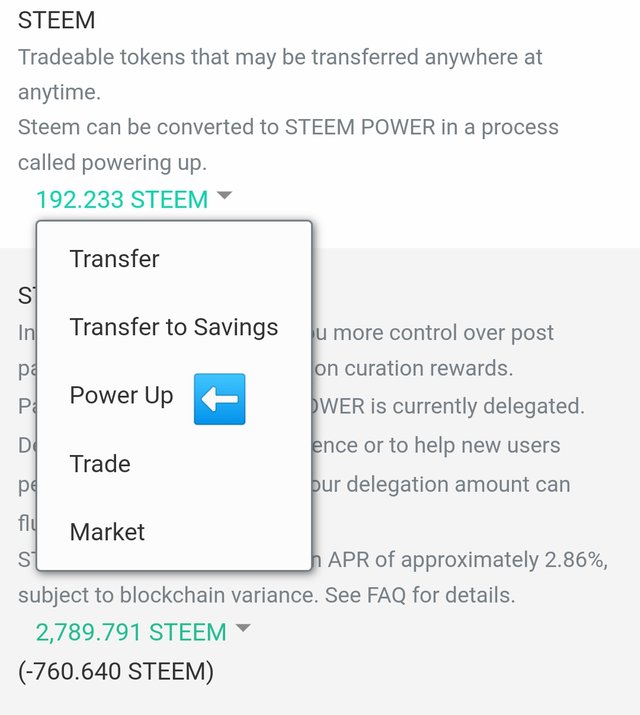Click the blue left arrow icon
The image size is (640, 715).
pyautogui.click(x=218, y=397)
